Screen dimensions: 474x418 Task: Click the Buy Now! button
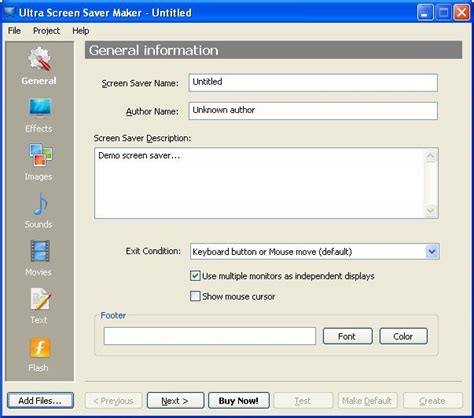pos(239,400)
